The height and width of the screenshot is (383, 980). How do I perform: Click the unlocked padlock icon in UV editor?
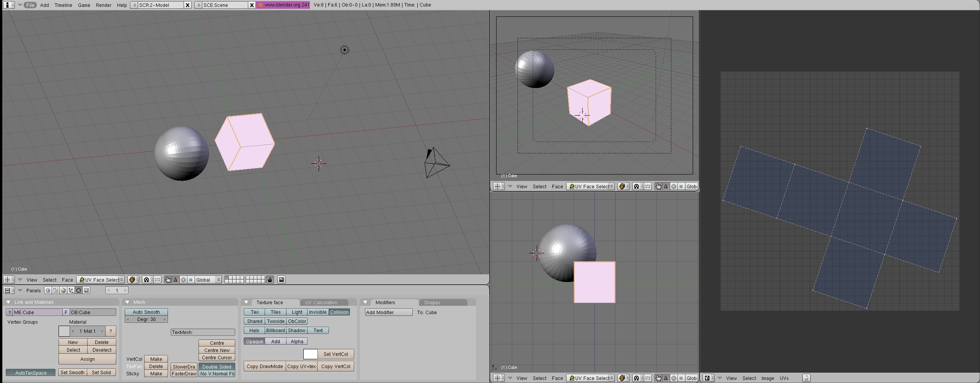(806, 378)
